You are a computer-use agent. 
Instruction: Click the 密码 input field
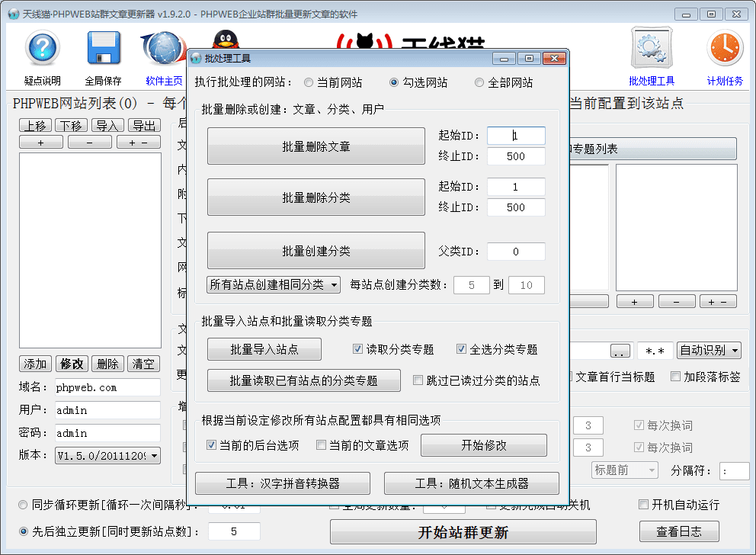pyautogui.click(x=107, y=433)
